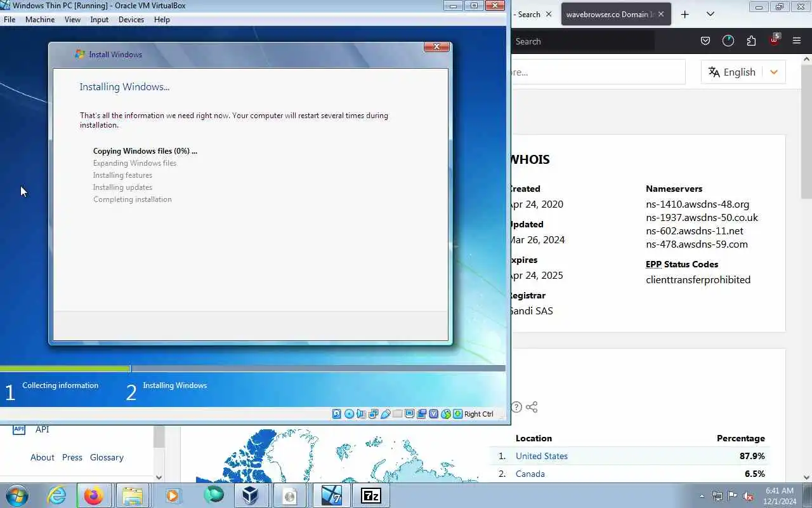
Task: Click the Pocket icon in Firefox toolbar
Action: pyautogui.click(x=705, y=41)
